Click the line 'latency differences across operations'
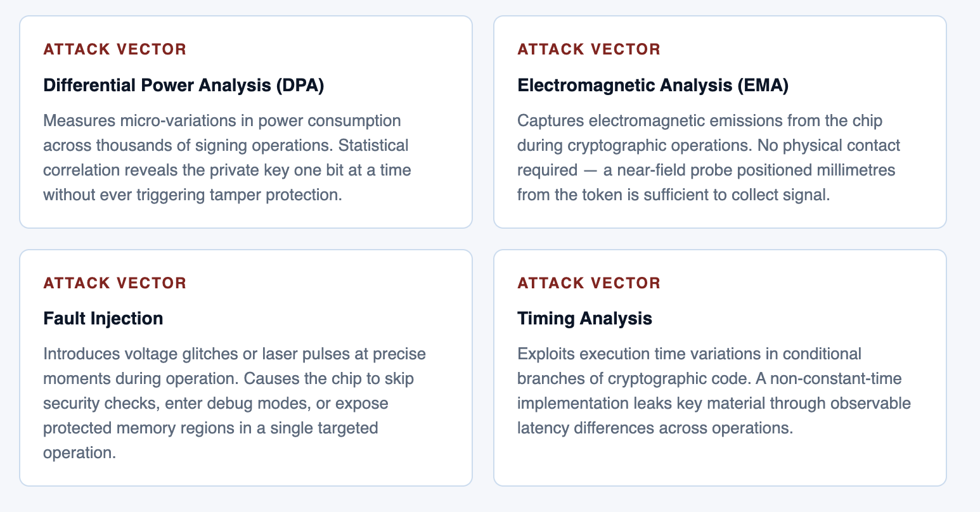The image size is (980, 512). click(x=654, y=428)
